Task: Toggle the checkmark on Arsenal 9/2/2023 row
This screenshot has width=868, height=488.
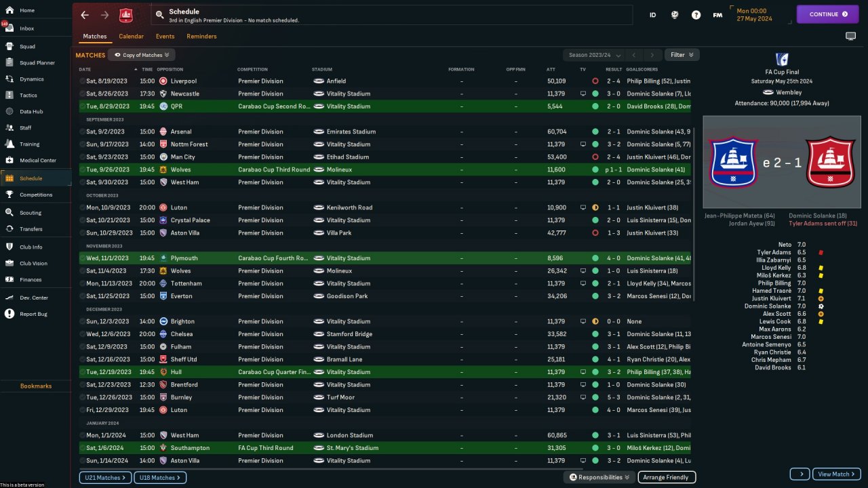Action: pyautogui.click(x=83, y=132)
